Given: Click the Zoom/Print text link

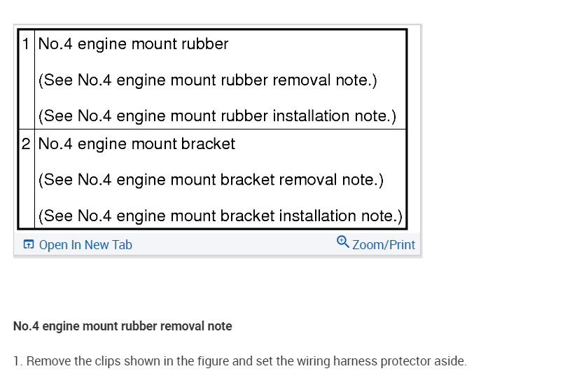Looking at the screenshot, I should 384,245.
